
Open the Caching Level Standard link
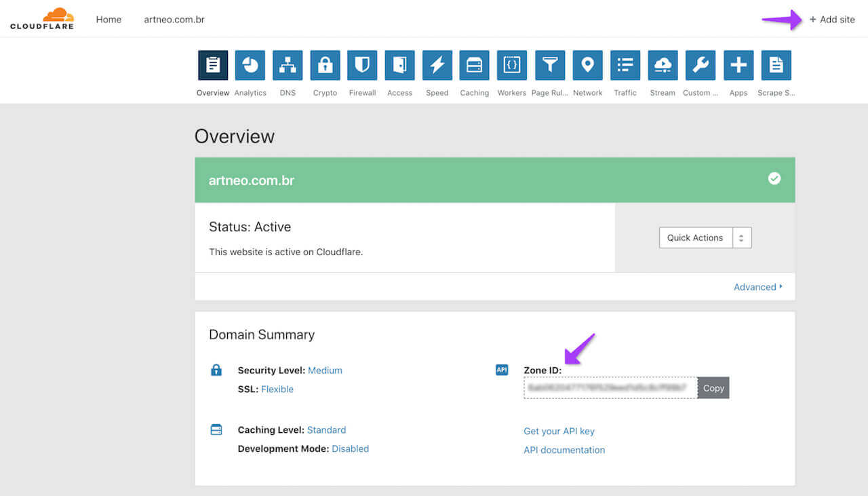[326, 430]
